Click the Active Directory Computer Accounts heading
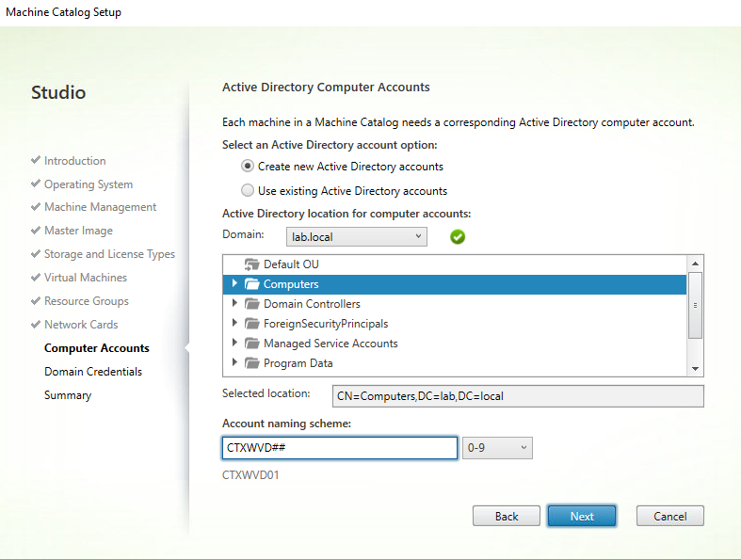The image size is (741, 560). click(x=326, y=88)
